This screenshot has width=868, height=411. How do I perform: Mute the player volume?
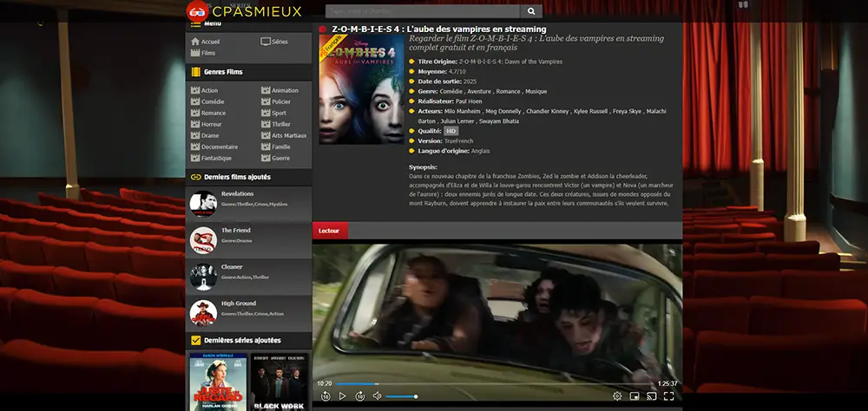[x=377, y=396]
